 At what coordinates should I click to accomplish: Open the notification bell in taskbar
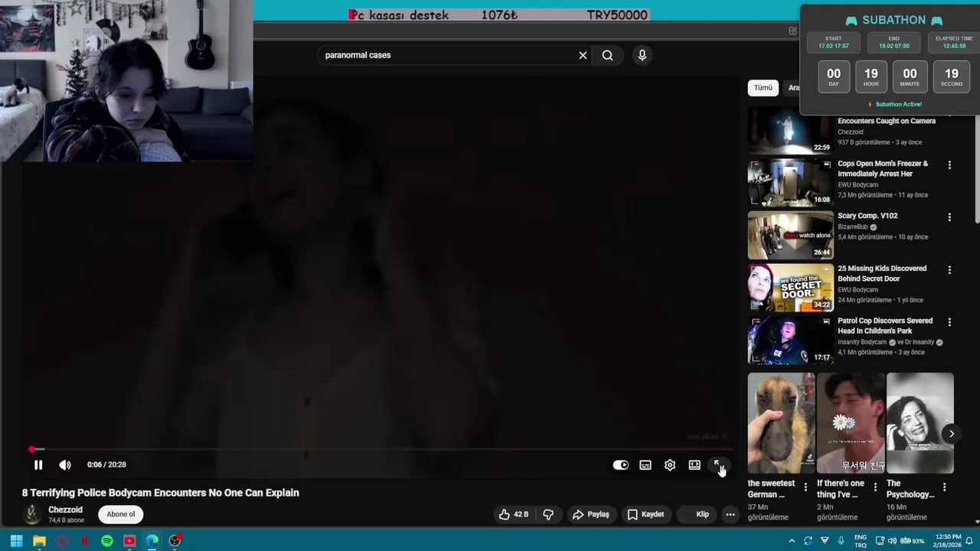(x=969, y=541)
